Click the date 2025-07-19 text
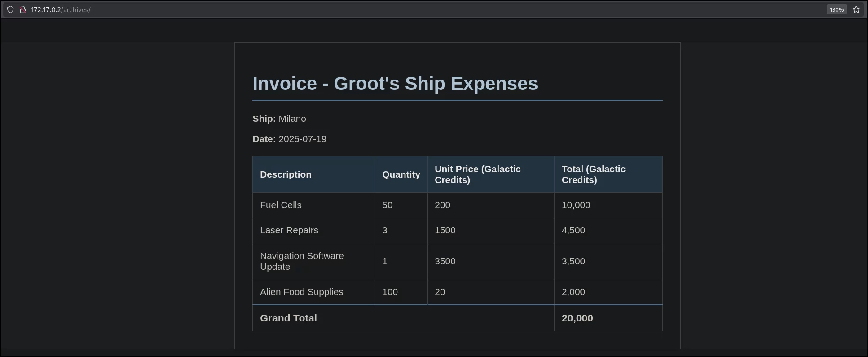 click(303, 139)
